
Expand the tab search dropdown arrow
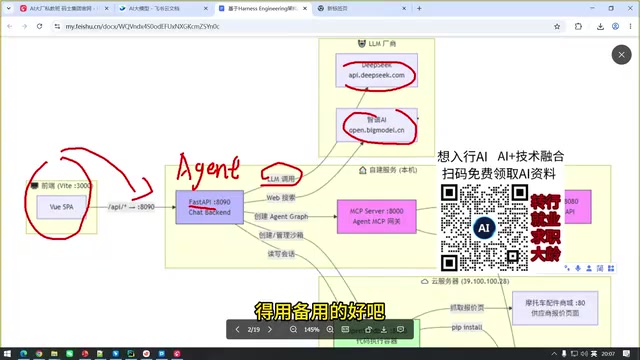(x=8, y=8)
